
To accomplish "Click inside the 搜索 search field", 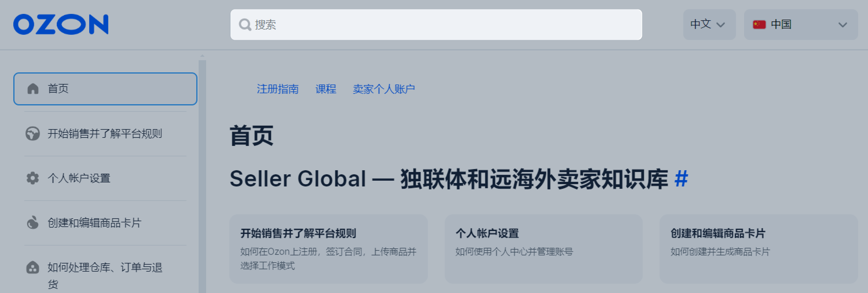I will (404, 25).
